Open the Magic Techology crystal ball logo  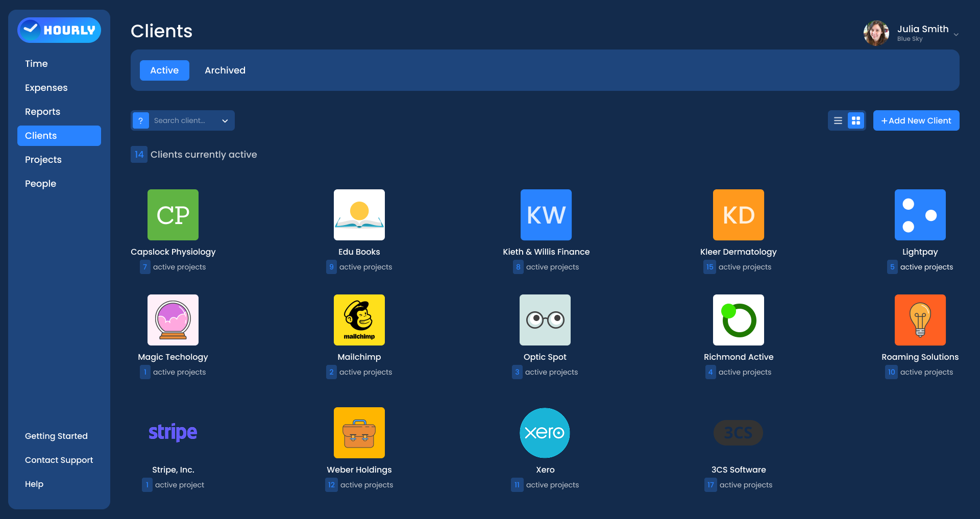pos(173,320)
